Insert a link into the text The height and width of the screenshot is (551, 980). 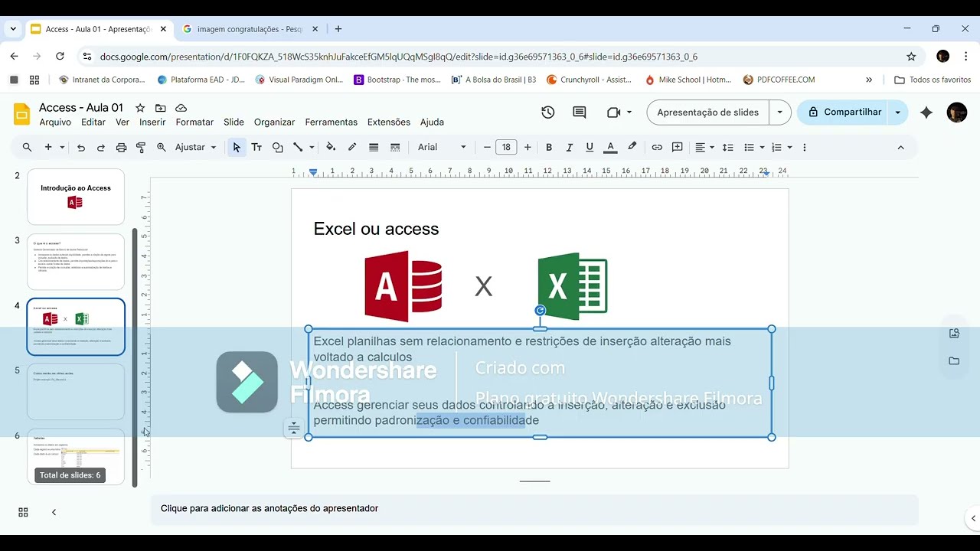tap(657, 147)
